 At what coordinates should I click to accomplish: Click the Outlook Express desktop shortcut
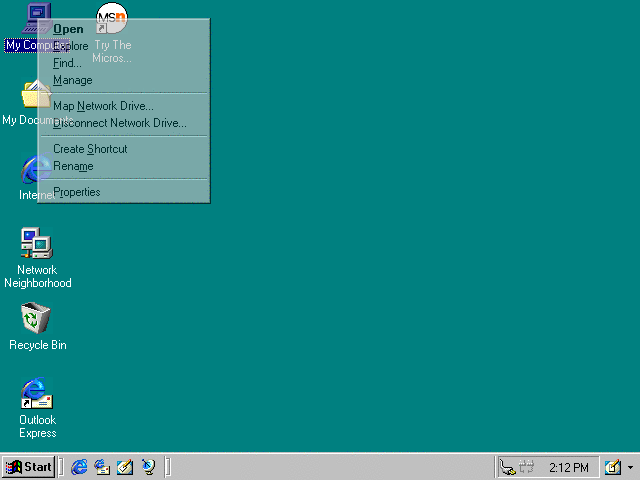(x=37, y=393)
